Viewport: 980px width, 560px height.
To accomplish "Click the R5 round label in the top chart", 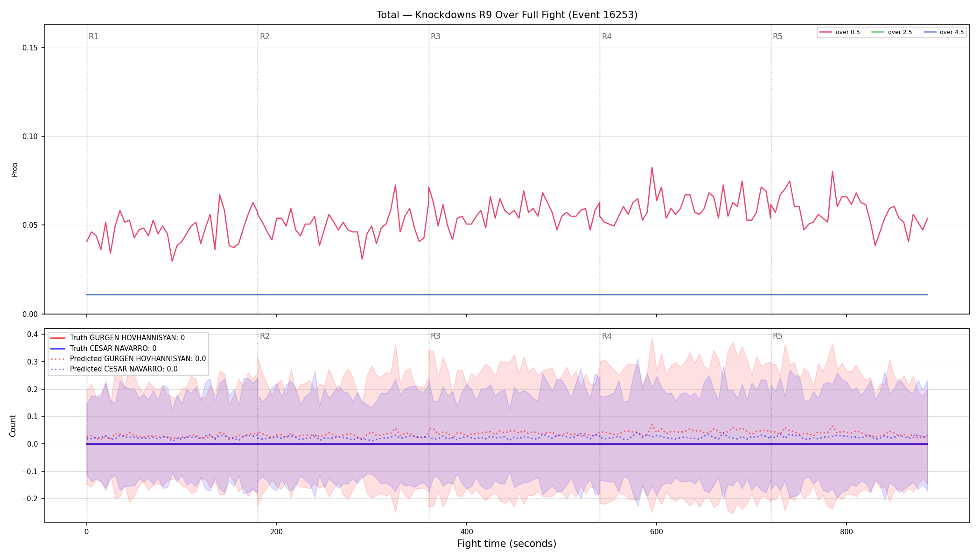I will click(x=777, y=36).
